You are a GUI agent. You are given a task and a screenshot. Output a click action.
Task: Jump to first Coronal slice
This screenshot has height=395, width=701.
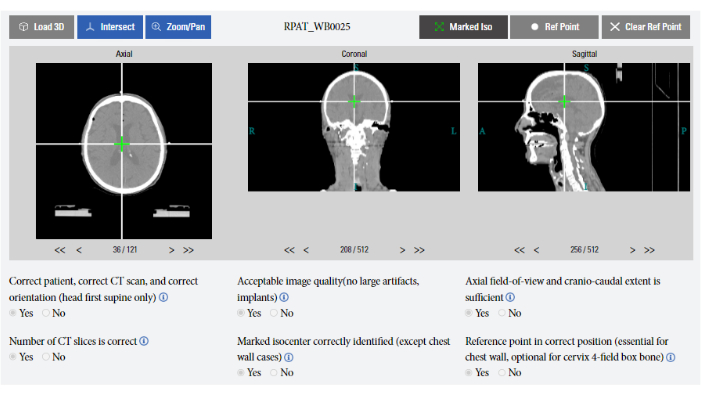(x=289, y=250)
